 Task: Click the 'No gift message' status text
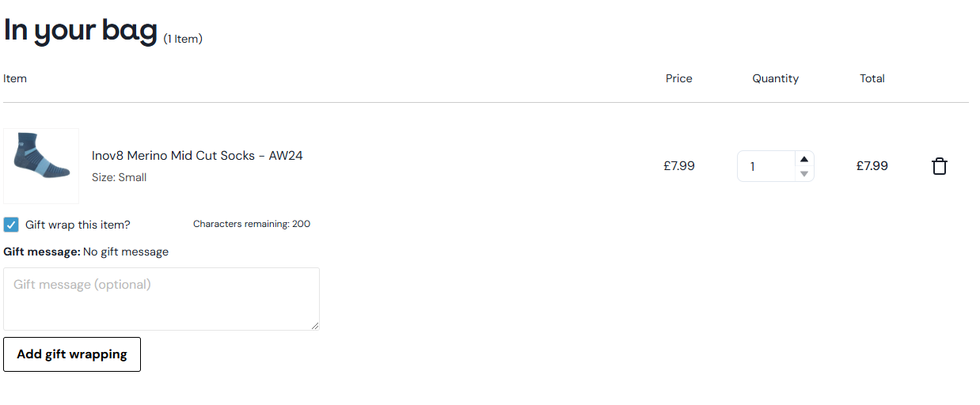tap(126, 252)
